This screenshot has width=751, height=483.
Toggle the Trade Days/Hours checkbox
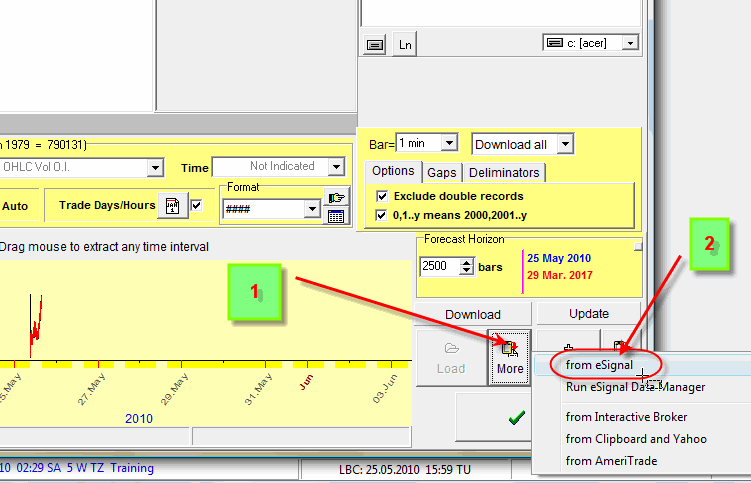(197, 206)
